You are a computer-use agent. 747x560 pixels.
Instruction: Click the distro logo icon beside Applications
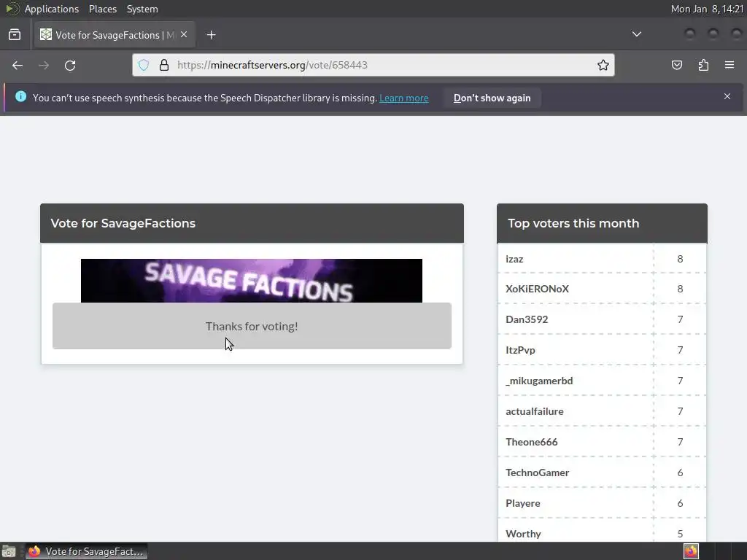coord(12,9)
